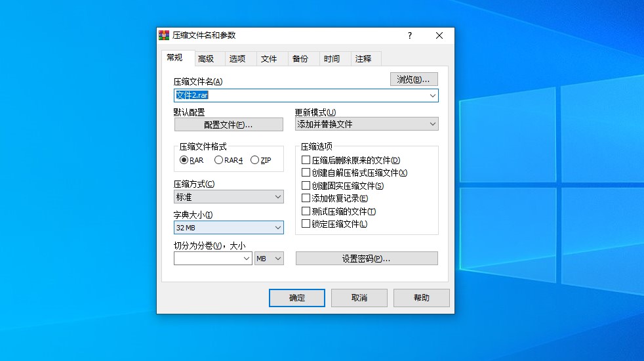Go to the 注释 tab
The image size is (644, 361).
[363, 58]
